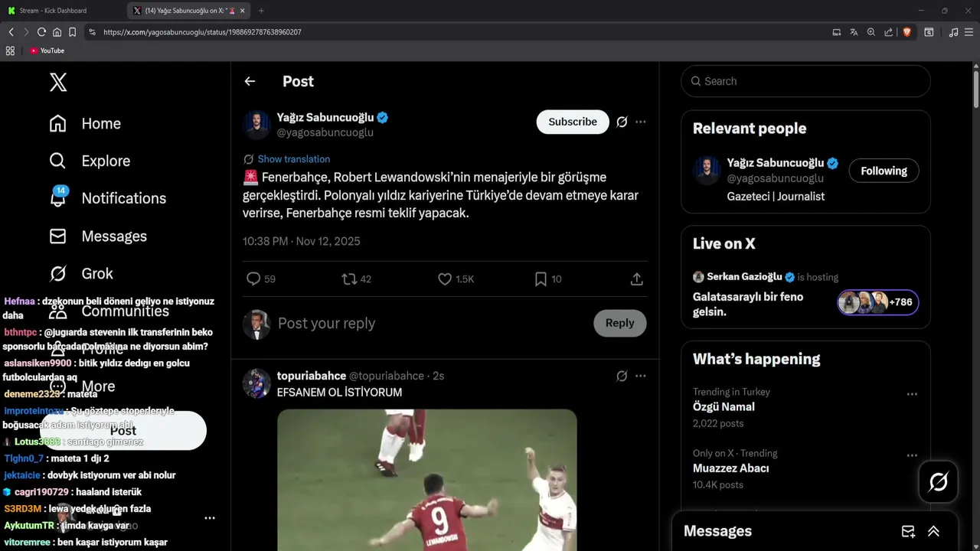This screenshot has height=551, width=980.
Task: Open Grok in X sidebar
Action: pos(81,273)
